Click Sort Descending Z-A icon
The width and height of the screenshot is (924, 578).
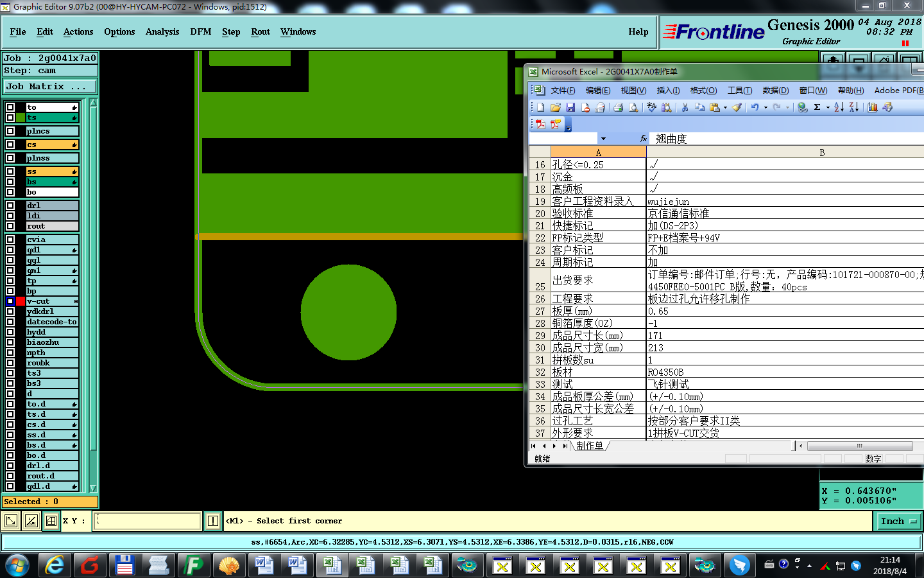click(854, 107)
